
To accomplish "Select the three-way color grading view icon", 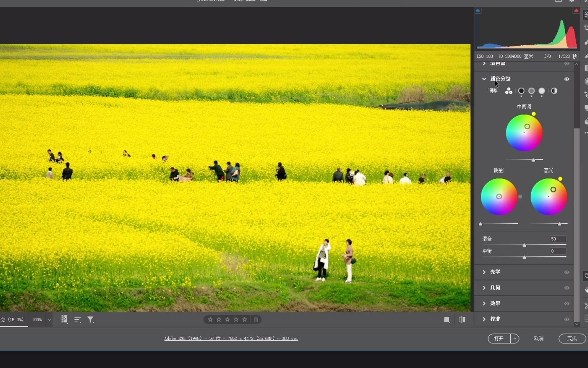I will tap(508, 91).
